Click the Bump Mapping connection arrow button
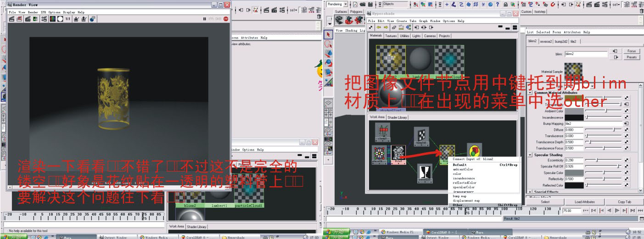The image size is (644, 239). coord(626,123)
